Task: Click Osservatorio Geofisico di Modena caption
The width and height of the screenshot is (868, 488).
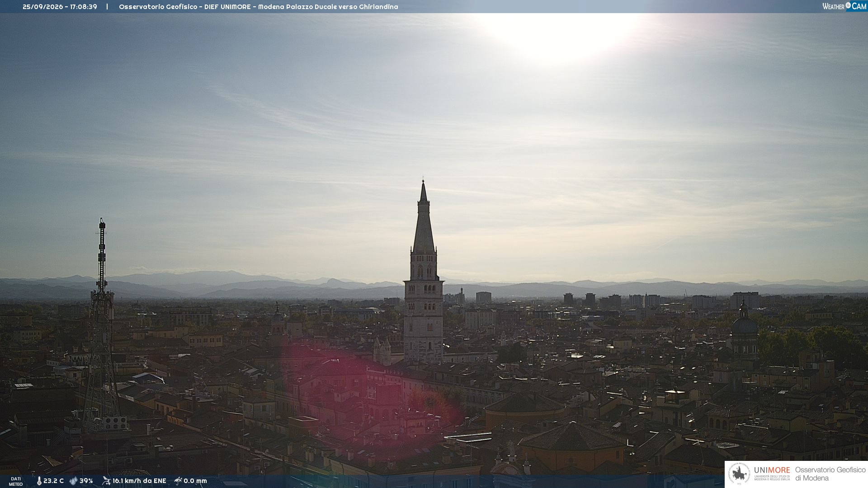Action: [830, 474]
